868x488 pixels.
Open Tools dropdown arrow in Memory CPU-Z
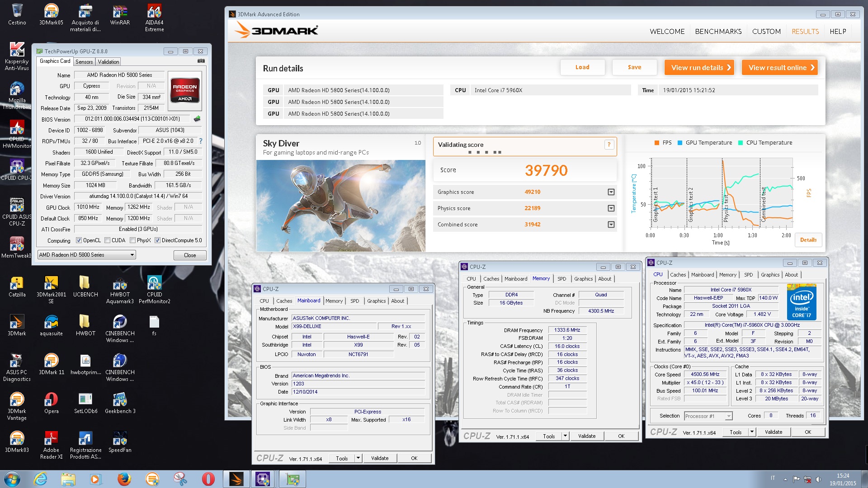tap(565, 436)
